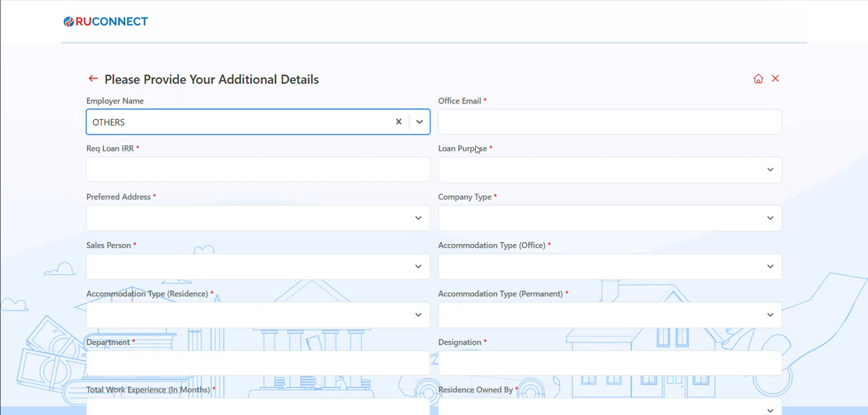Image resolution: width=868 pixels, height=415 pixels.
Task: Expand the Employer Name dropdown arrow
Action: point(419,122)
